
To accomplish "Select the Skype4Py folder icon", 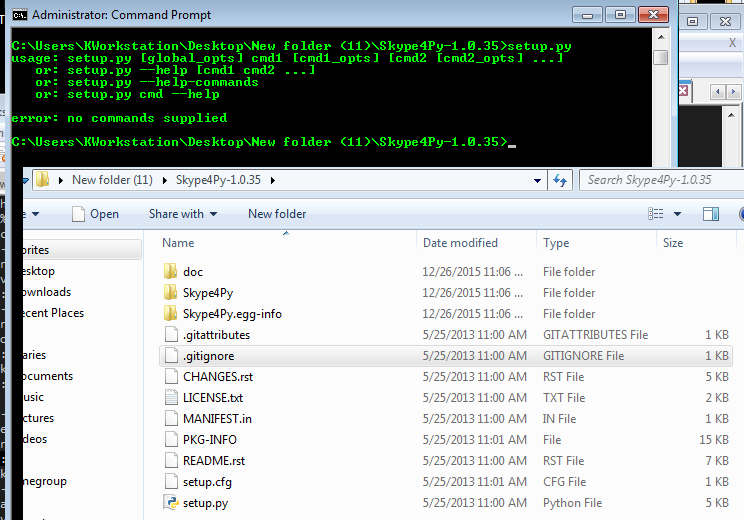I will [x=170, y=292].
